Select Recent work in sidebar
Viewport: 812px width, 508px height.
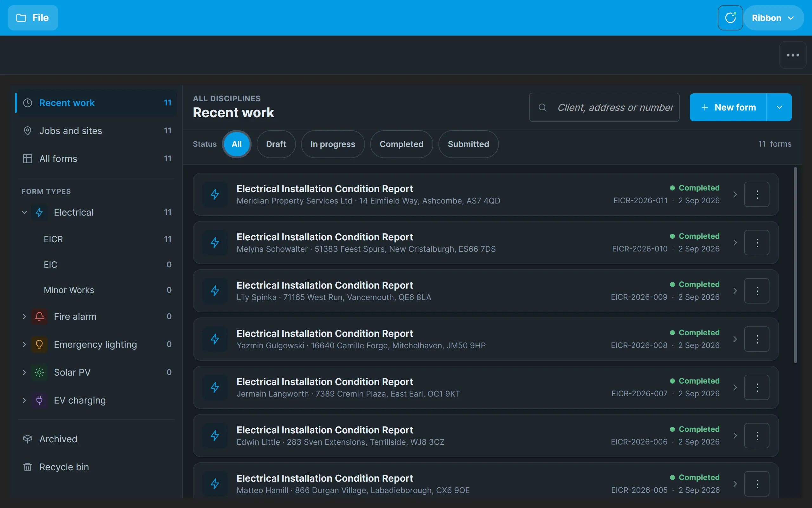click(x=96, y=103)
